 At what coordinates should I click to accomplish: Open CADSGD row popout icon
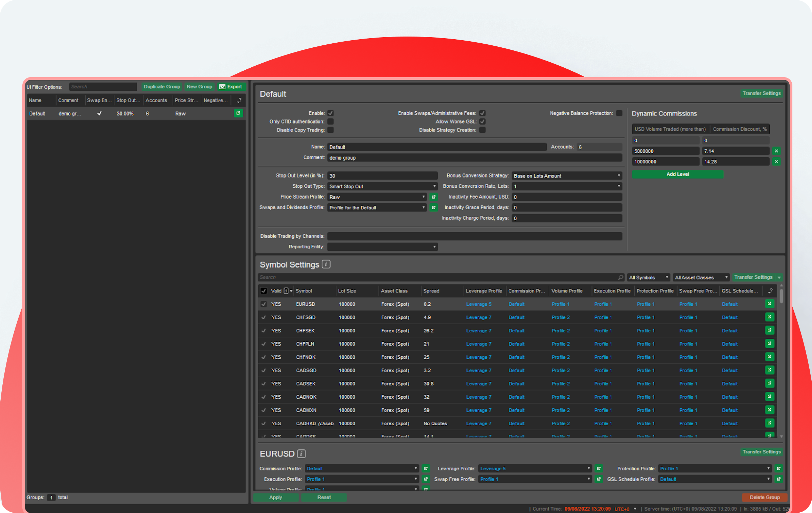(770, 370)
